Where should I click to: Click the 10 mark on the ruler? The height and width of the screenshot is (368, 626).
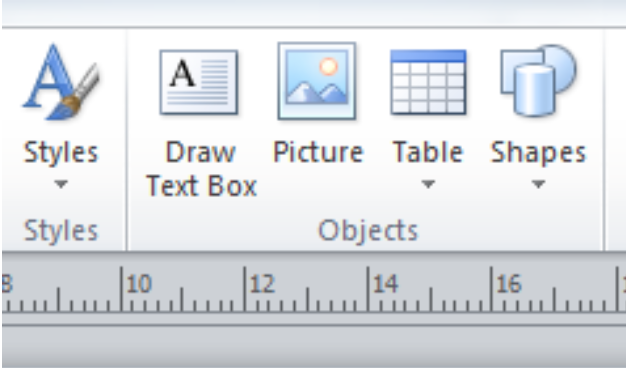click(x=139, y=284)
